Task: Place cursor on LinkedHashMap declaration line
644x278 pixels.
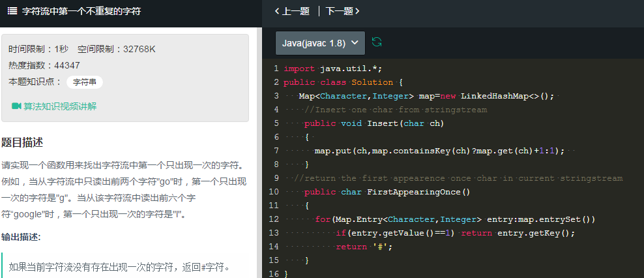Action: click(x=426, y=96)
